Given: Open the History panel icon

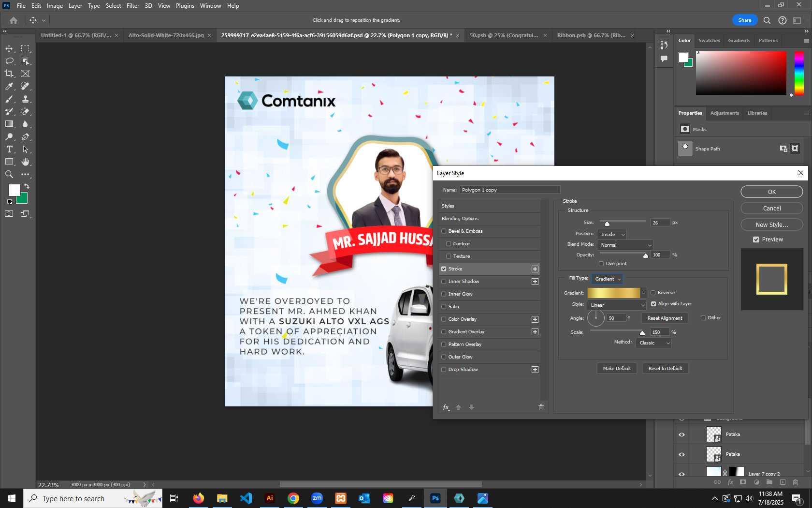Looking at the screenshot, I should point(664,45).
